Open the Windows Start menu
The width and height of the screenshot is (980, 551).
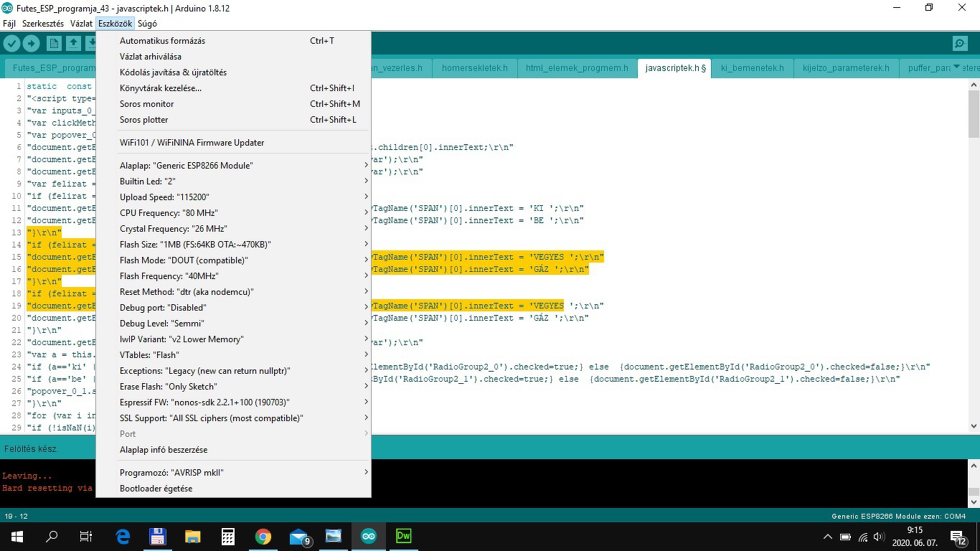17,536
